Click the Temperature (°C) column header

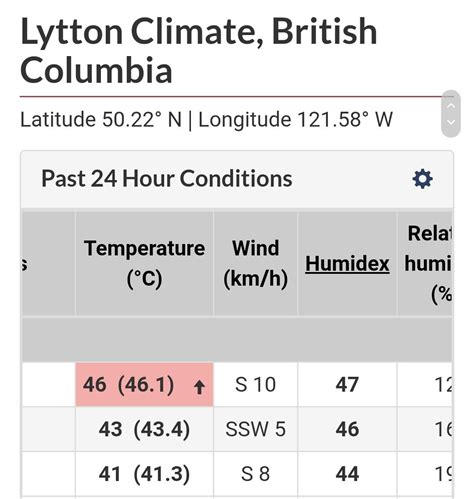144,263
